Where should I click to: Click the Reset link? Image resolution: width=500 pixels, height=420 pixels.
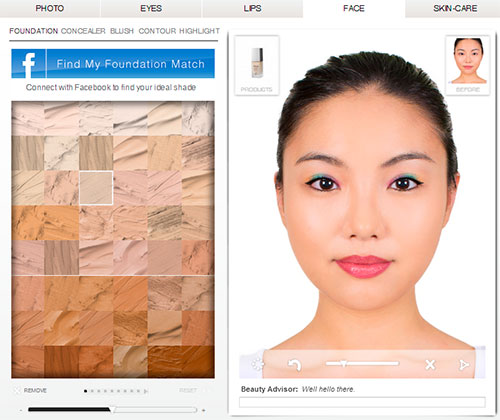pos(188,390)
